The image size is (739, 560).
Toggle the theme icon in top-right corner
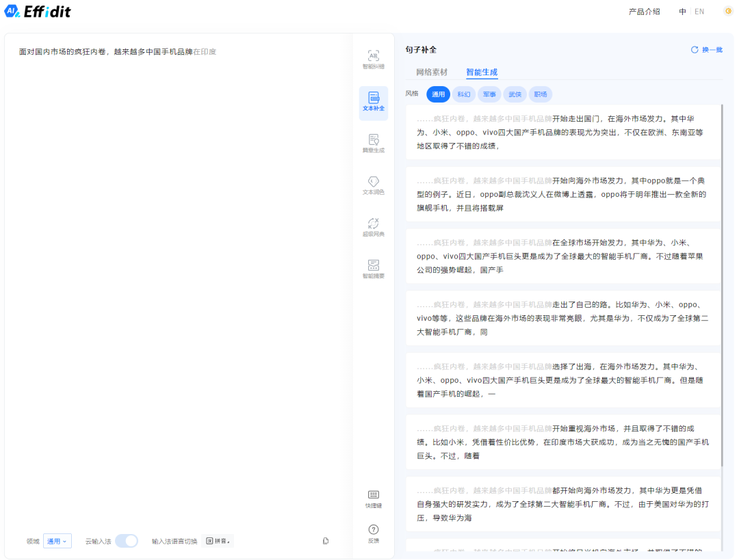[x=728, y=12]
